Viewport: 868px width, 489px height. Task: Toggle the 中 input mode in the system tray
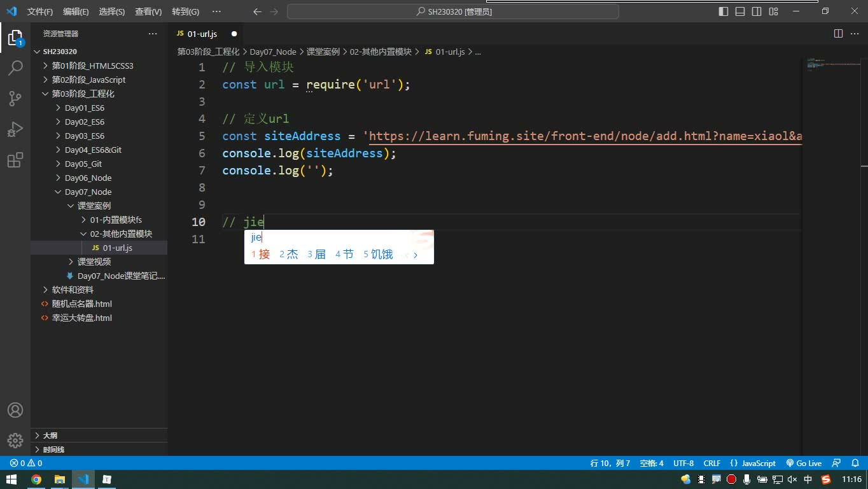click(x=808, y=479)
